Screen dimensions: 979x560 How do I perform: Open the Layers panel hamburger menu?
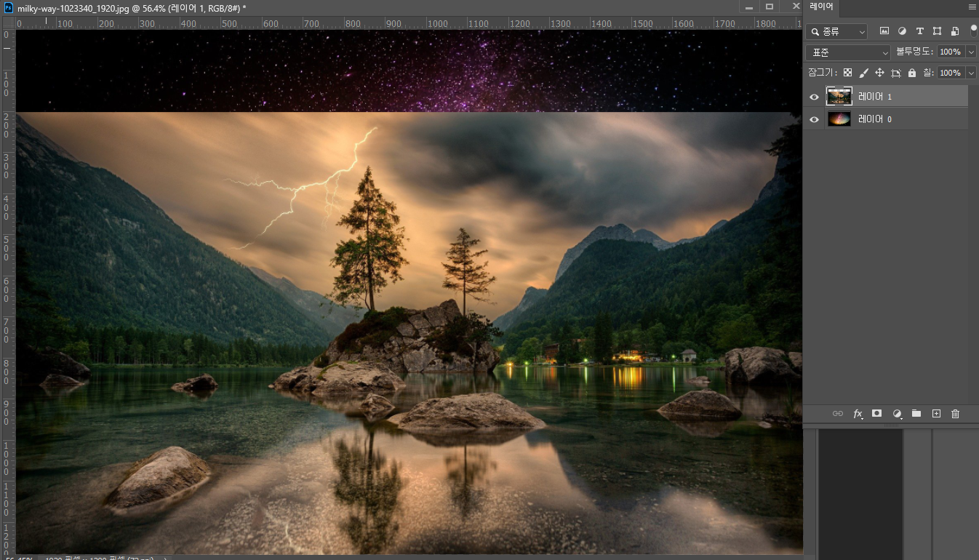point(972,6)
